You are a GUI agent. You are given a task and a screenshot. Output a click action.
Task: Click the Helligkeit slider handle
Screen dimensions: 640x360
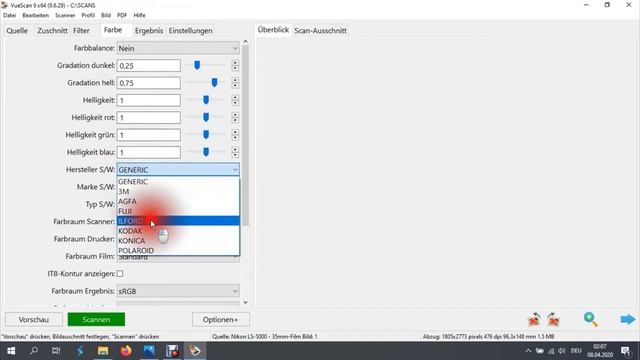206,100
